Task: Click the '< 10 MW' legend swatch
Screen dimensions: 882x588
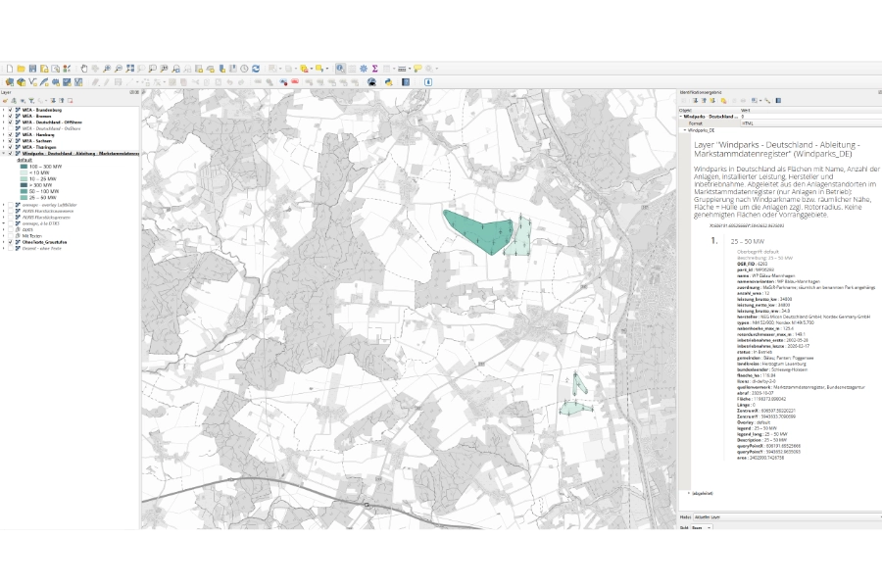Action: 24,172
